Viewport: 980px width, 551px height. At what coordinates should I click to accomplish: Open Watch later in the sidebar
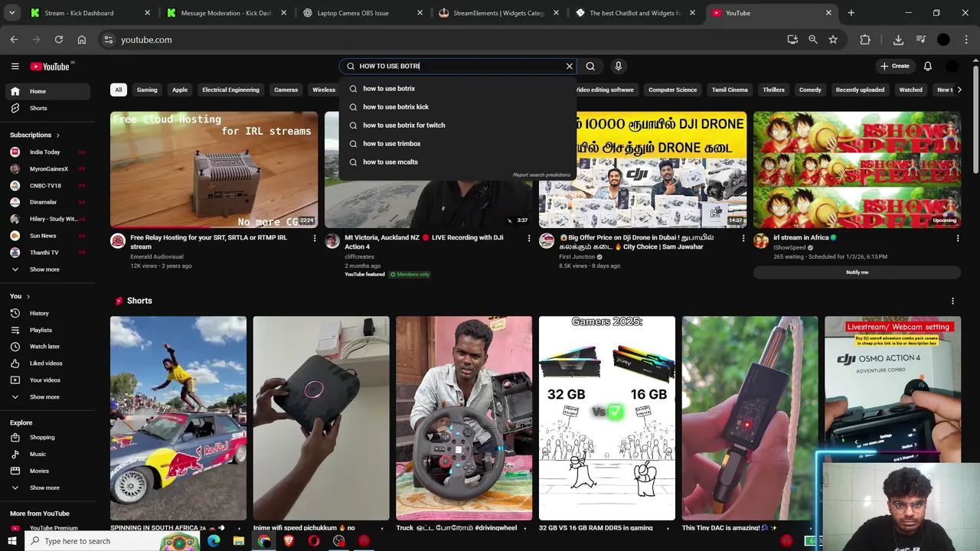(x=46, y=347)
